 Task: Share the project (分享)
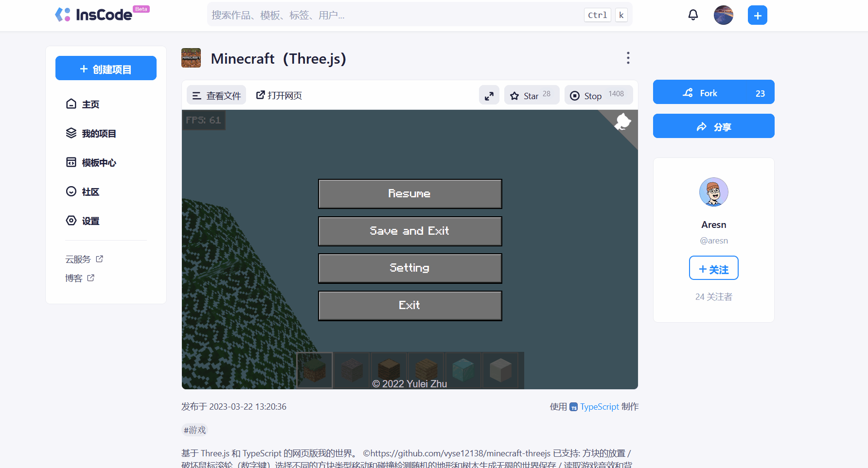click(713, 126)
